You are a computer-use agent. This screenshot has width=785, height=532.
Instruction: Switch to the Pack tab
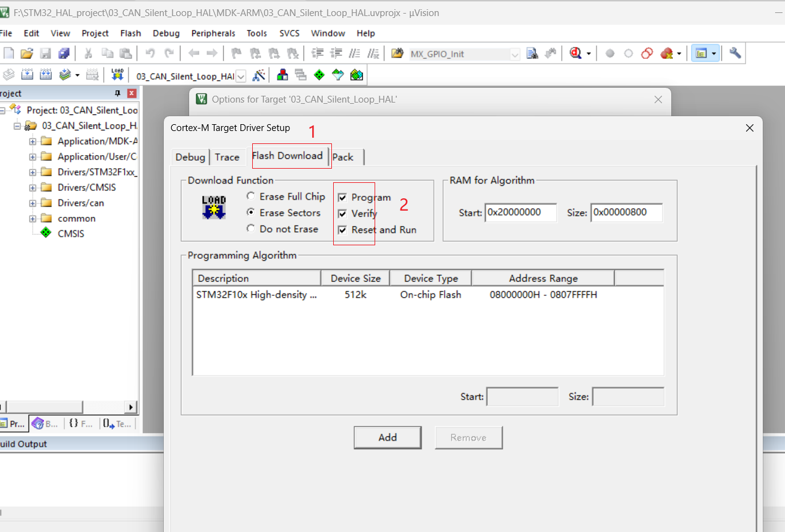pos(344,157)
